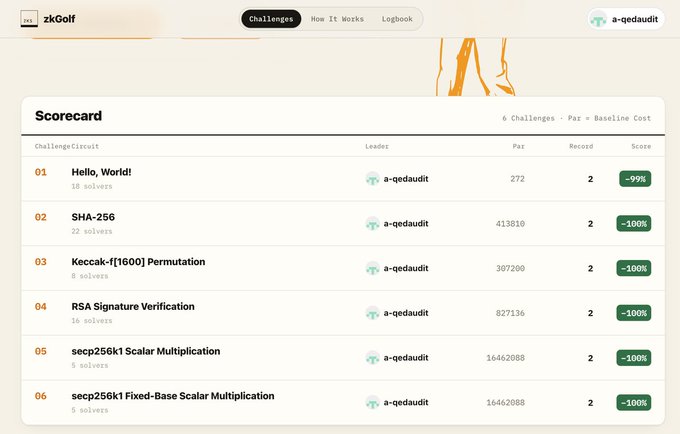Viewport: 680px width, 434px height.
Task: Click challenge number 02
Action: click(41, 217)
